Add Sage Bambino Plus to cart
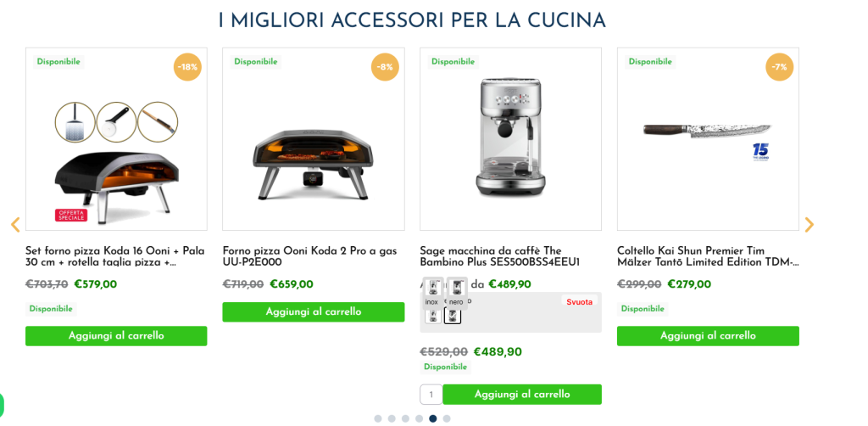The image size is (868, 426). coord(522,395)
